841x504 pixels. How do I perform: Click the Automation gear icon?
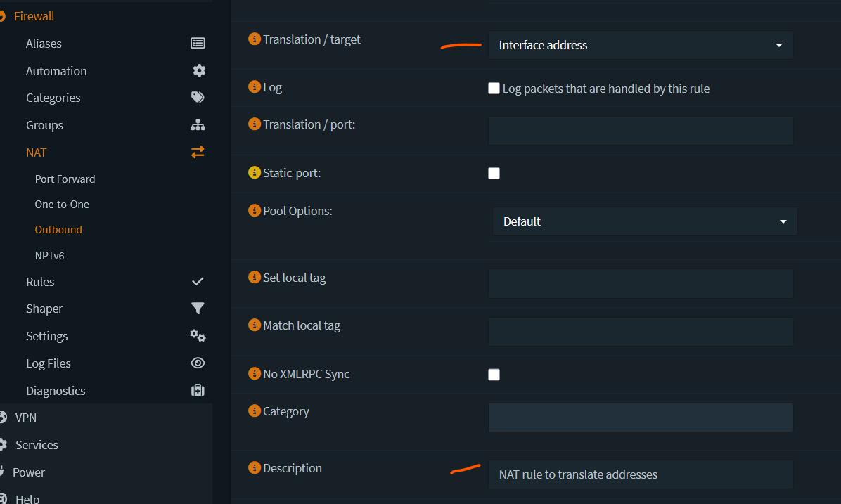(199, 70)
